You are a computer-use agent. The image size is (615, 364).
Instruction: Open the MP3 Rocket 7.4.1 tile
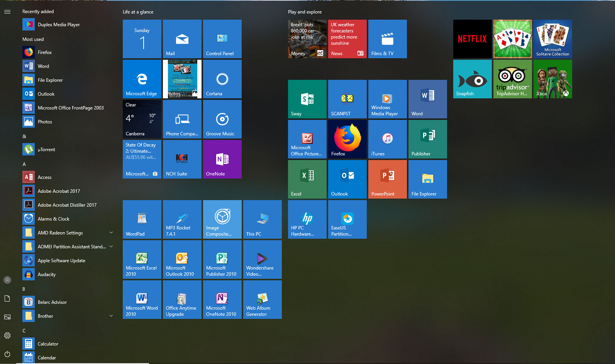click(182, 219)
